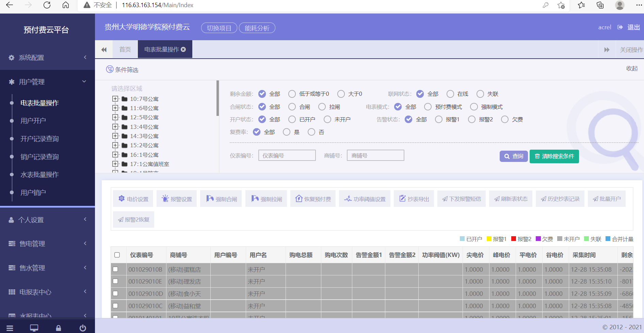Expand the 10:7号公寓 tree node
The height and width of the screenshot is (333, 644).
115,99
